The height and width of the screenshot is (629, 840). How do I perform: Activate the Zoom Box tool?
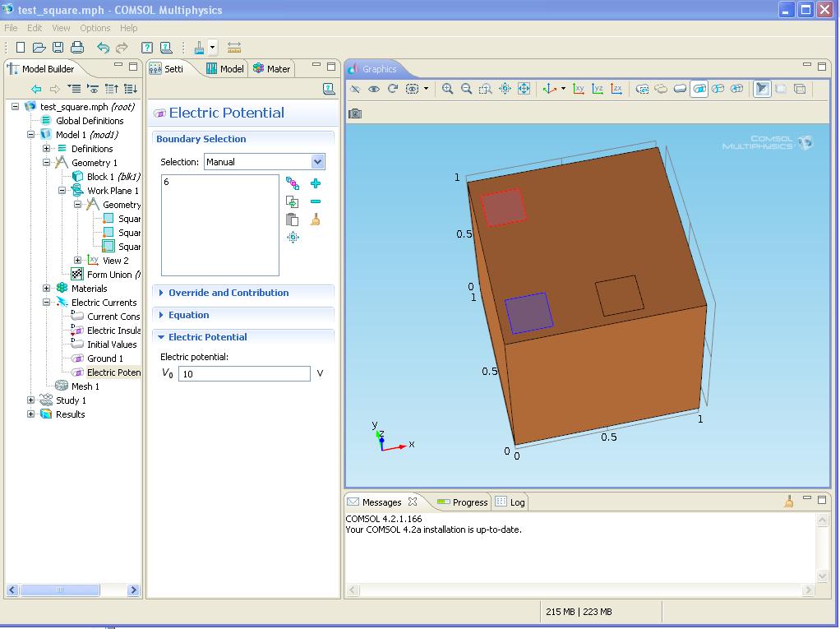pyautogui.click(x=485, y=89)
